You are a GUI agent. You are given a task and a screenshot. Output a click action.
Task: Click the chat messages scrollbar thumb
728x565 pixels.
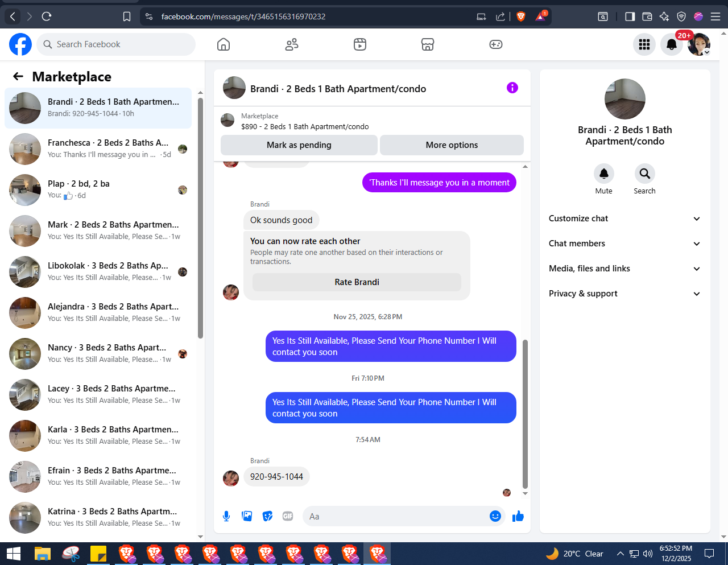pos(525,414)
